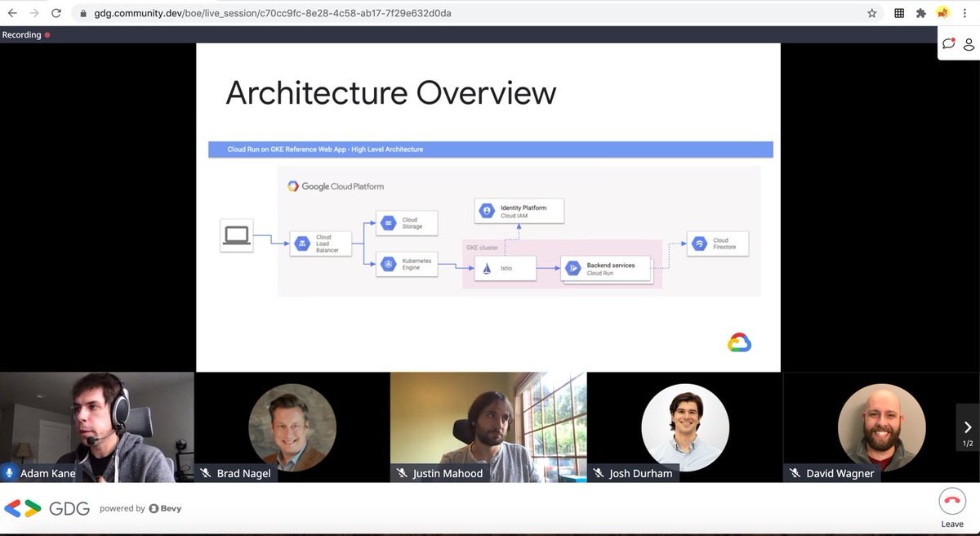Click the Justin Mahood name label
This screenshot has height=536, width=980.
(448, 473)
